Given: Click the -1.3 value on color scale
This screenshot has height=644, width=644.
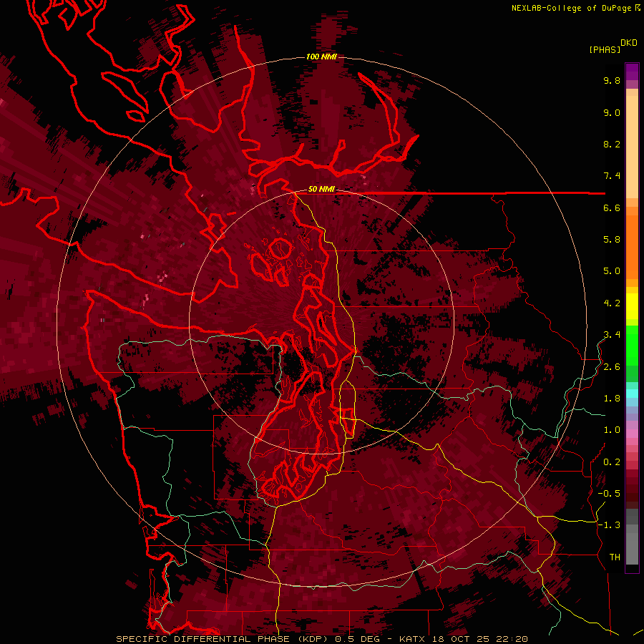Looking at the screenshot, I should click(x=609, y=525).
